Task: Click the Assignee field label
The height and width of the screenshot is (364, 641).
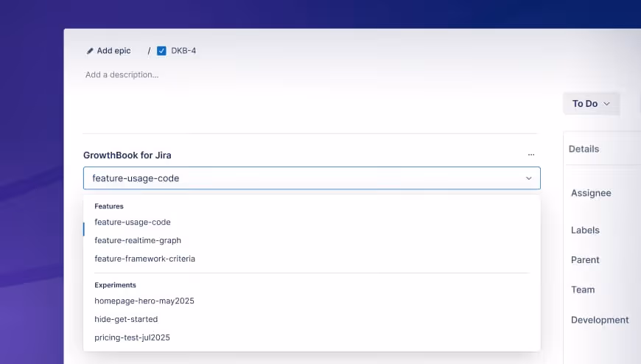Action: [591, 193]
